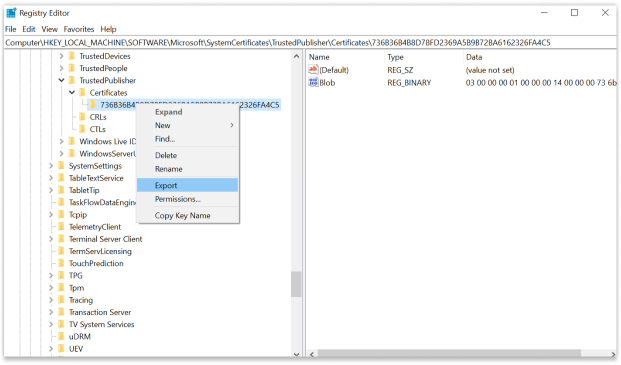Click the Blob binary value icon
This screenshot has width=621, height=365.
[x=313, y=83]
